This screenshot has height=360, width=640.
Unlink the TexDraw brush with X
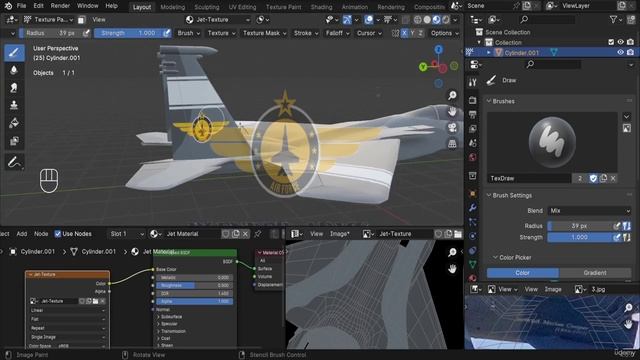click(x=613, y=178)
